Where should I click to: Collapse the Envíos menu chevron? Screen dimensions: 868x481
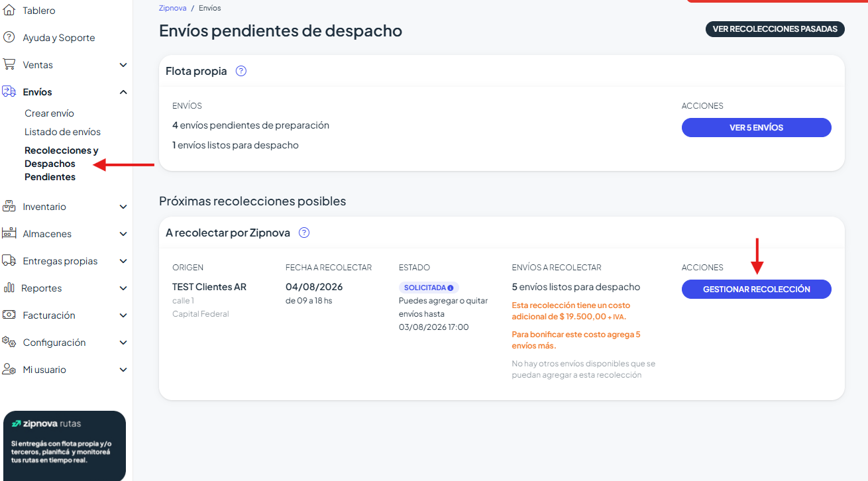tap(123, 92)
